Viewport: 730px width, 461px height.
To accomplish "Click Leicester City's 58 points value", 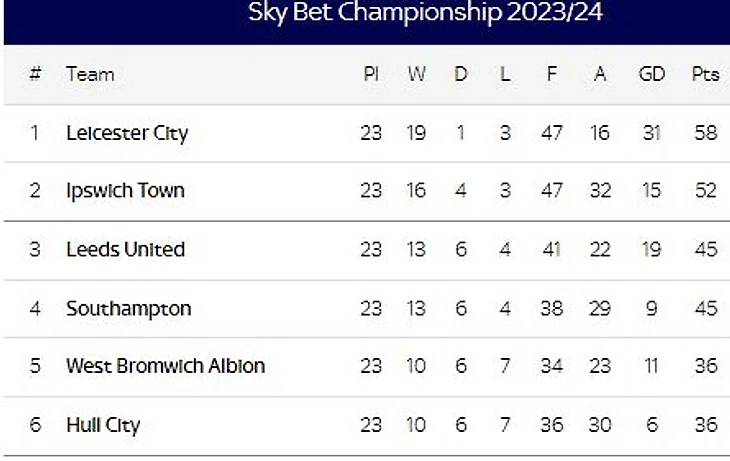I will pos(705,133).
